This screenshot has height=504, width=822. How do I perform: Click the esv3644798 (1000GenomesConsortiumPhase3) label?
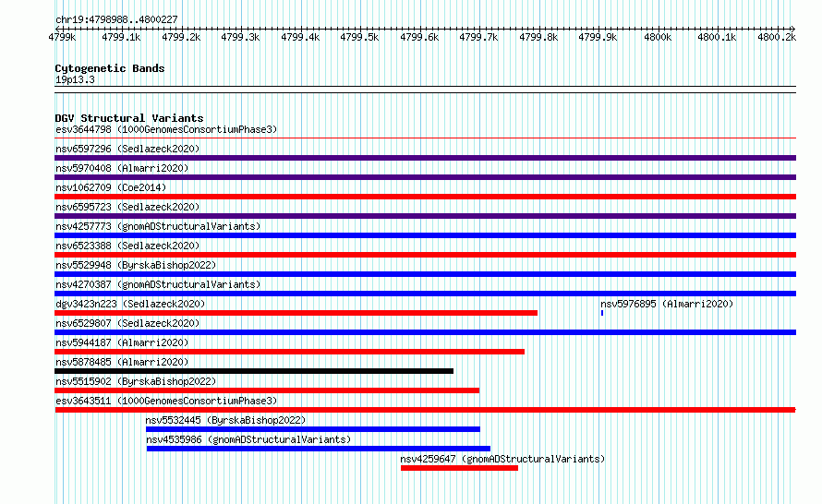166,129
